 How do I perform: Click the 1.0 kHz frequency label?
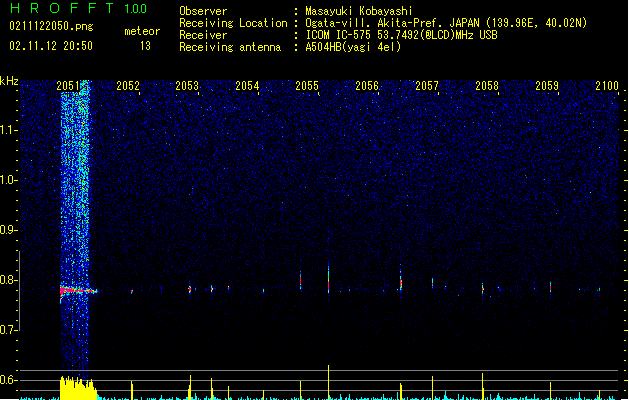pyautogui.click(x=9, y=180)
